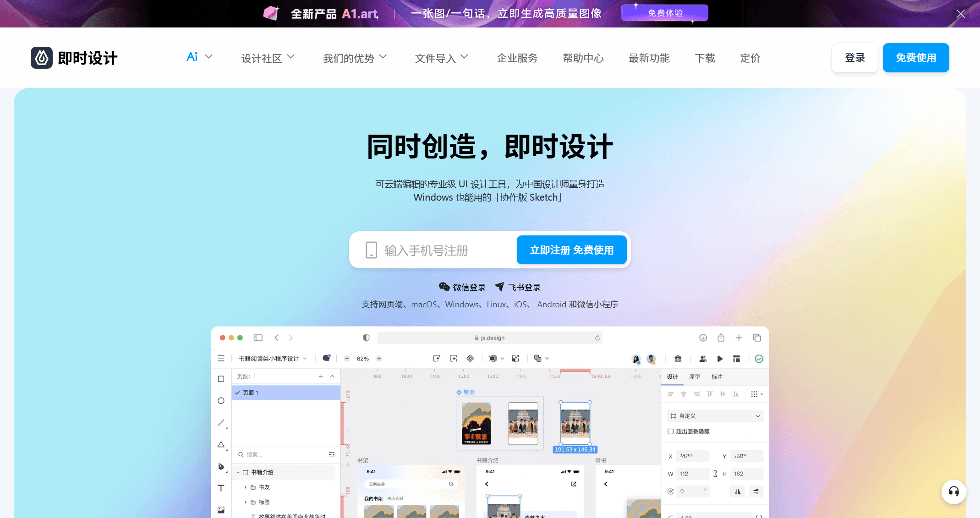
Task: Apply align left in the design panel
Action: pos(671,394)
